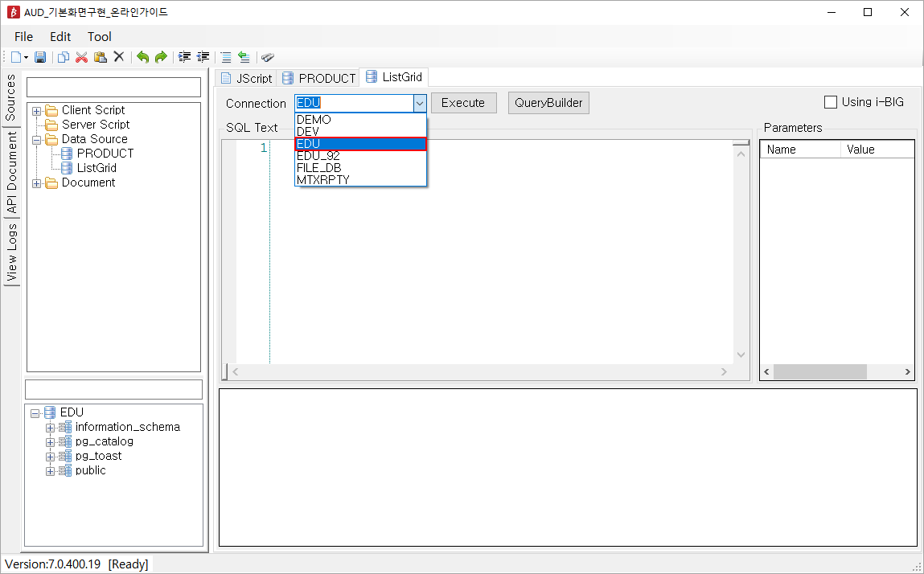Click the database tree filter field
924x574 pixels.
point(113,390)
